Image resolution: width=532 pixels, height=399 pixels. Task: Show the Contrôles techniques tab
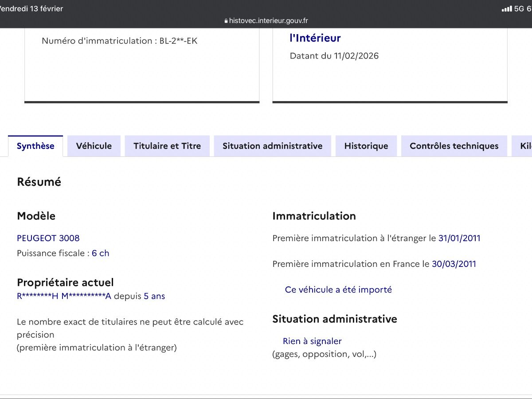pos(454,146)
